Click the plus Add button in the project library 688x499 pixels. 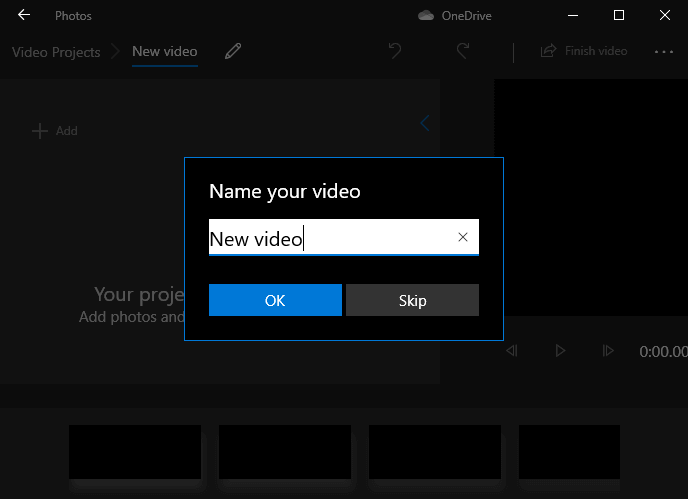point(55,131)
